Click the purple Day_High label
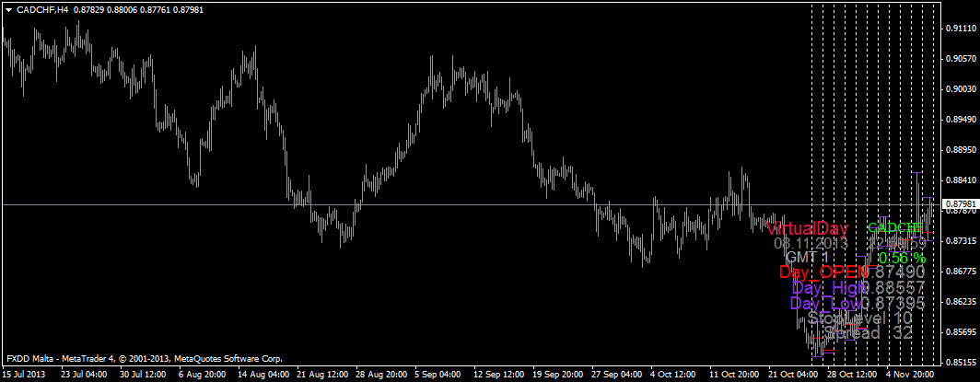 tap(828, 288)
